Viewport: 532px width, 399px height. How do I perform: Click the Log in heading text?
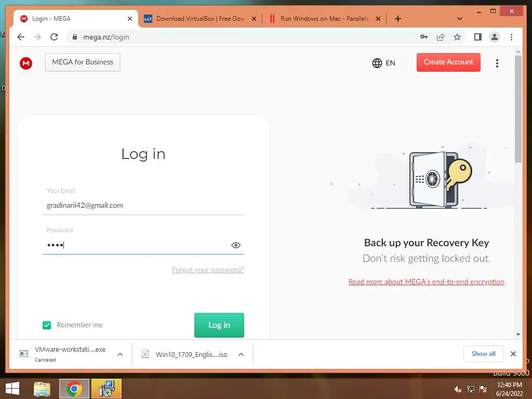143,154
